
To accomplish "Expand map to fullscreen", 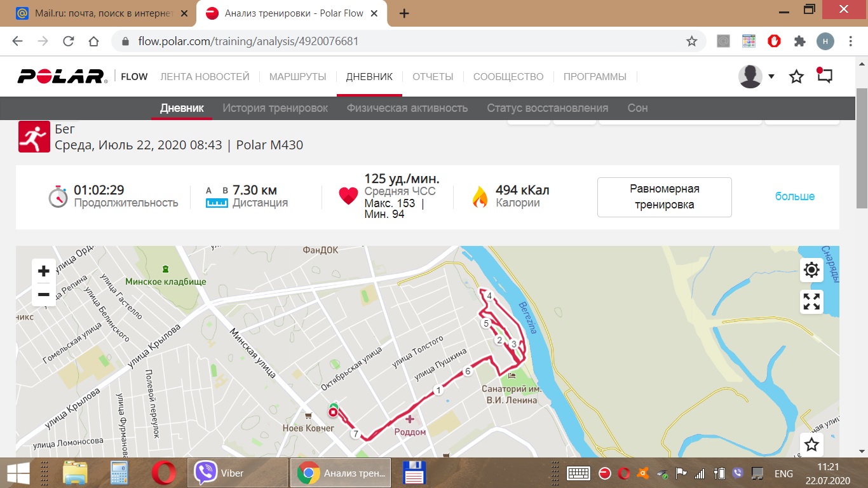I will (811, 301).
